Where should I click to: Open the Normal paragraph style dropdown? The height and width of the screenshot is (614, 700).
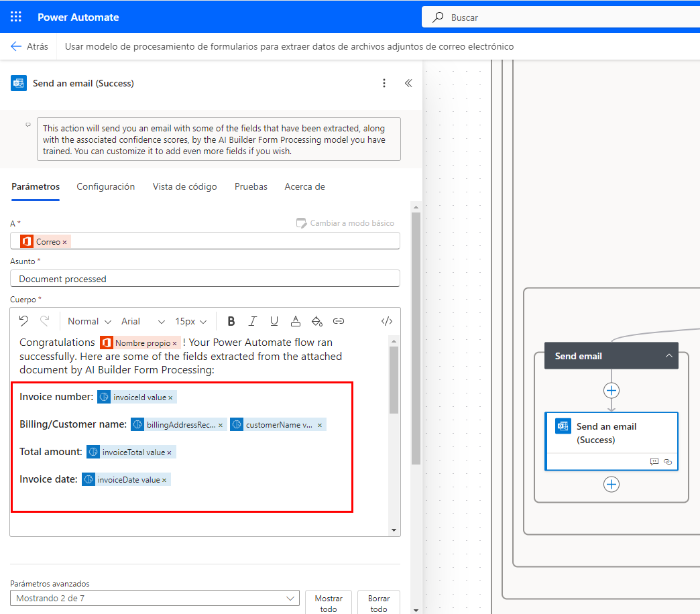click(89, 321)
